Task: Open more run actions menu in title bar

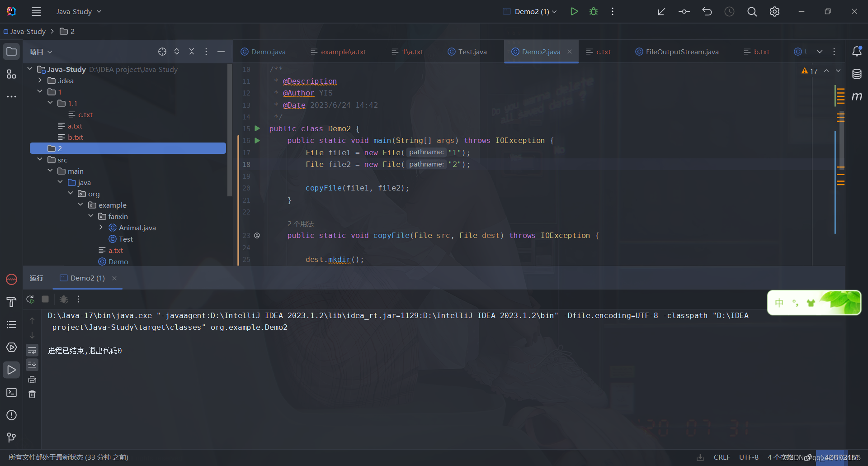Action: (x=613, y=12)
